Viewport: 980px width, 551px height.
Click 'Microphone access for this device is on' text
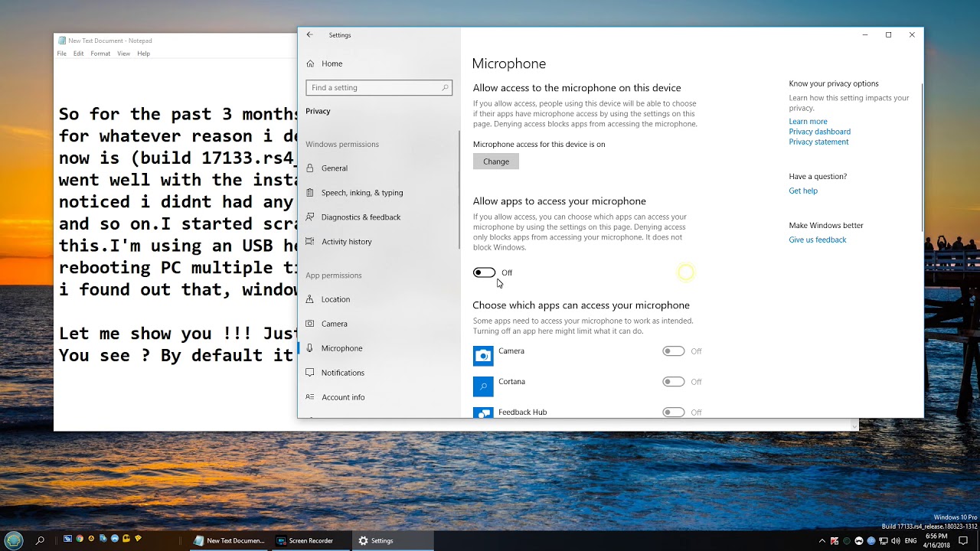(x=539, y=144)
